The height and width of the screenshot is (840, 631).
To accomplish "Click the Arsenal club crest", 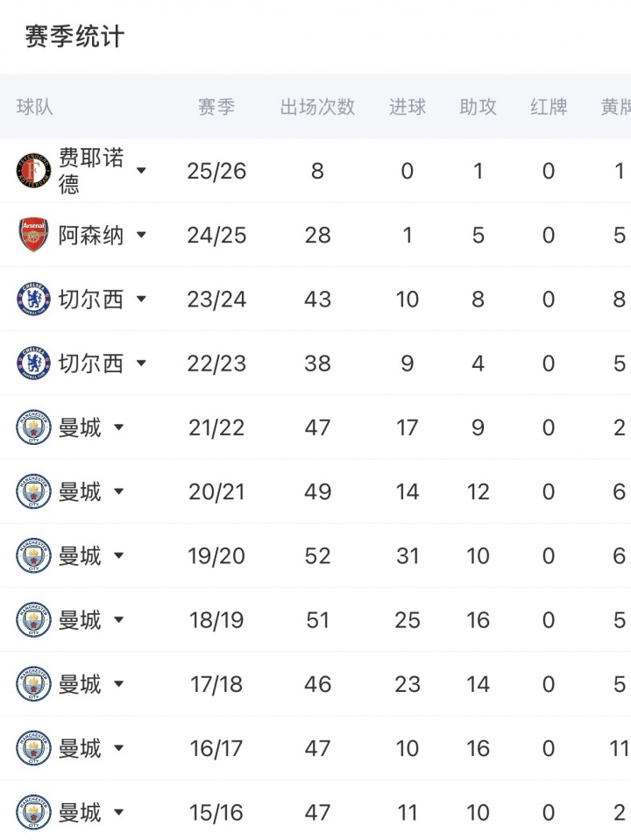I will pyautogui.click(x=34, y=235).
